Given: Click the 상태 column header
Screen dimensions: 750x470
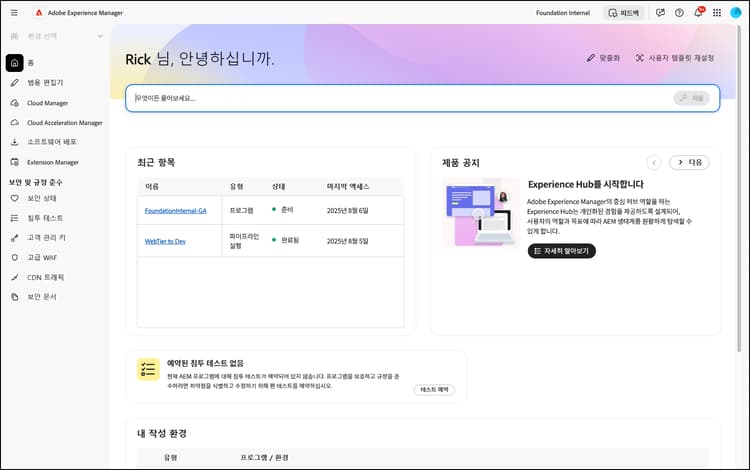Looking at the screenshot, I should pyautogui.click(x=278, y=186).
